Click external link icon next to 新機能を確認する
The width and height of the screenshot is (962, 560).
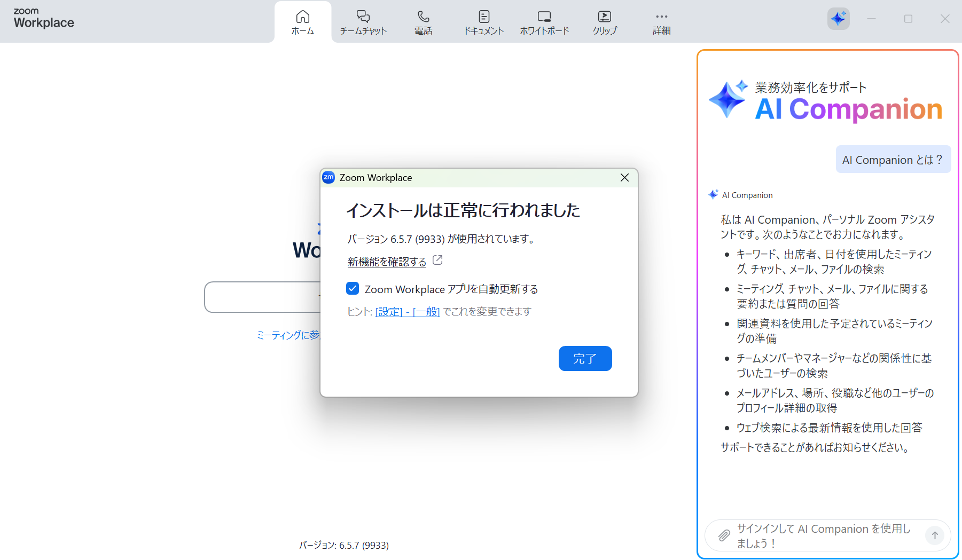pyautogui.click(x=437, y=260)
